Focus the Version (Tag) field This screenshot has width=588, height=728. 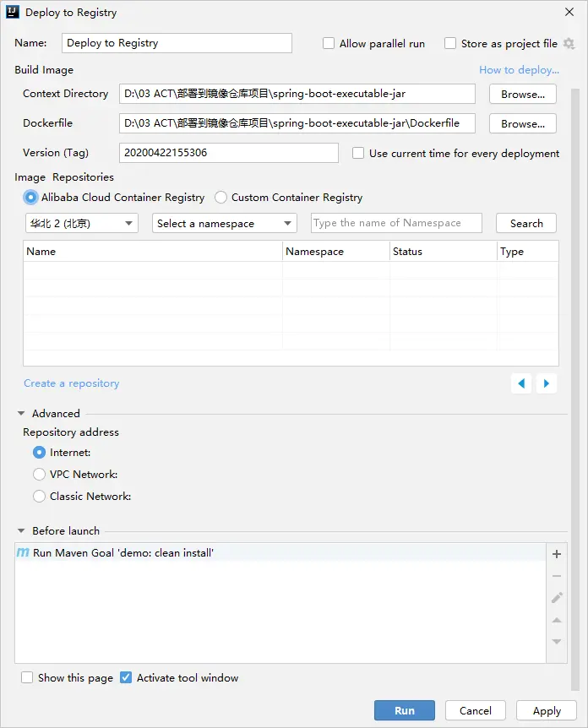[229, 153]
